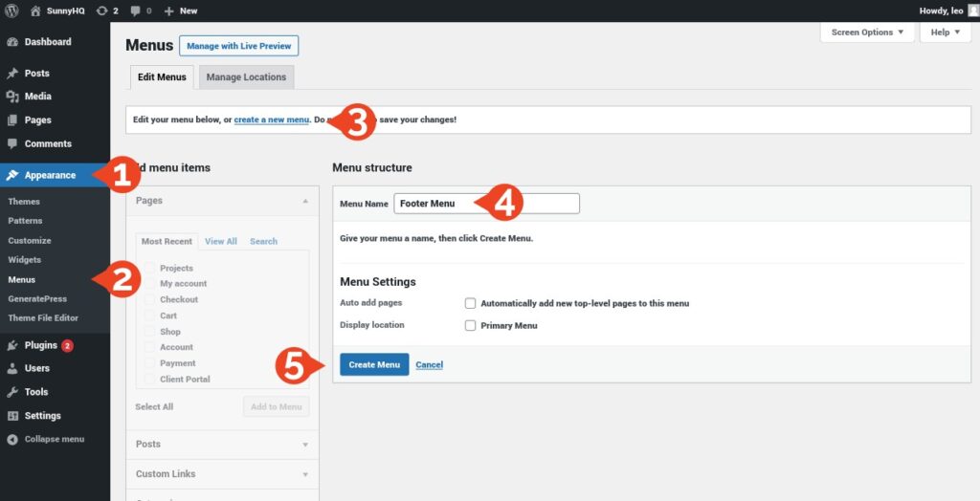Click the WordPress logo icon
Viewport: 980px width, 501px height.
pos(11,11)
